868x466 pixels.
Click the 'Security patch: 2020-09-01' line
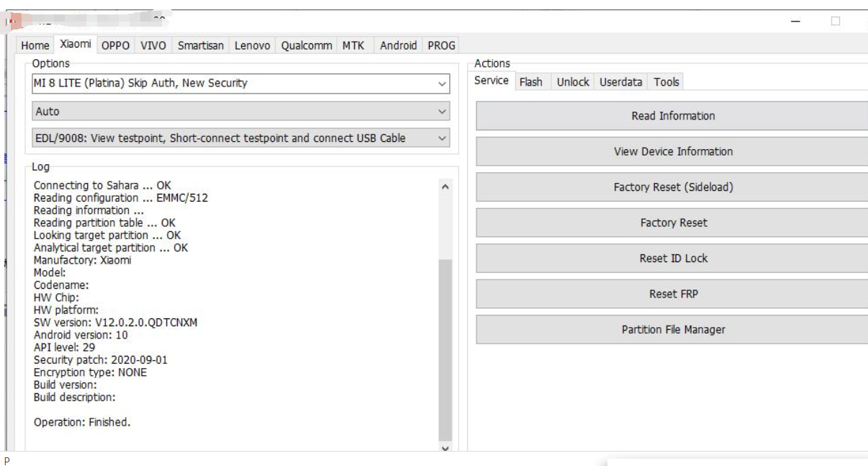[x=101, y=359]
